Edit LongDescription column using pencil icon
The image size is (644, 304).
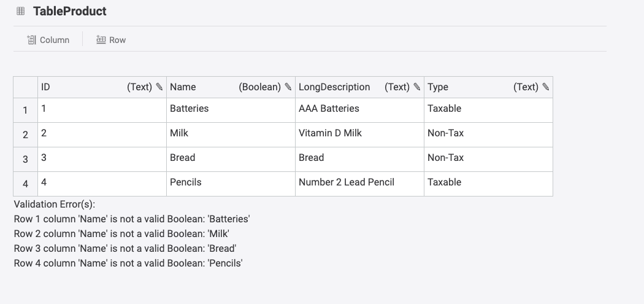click(417, 87)
